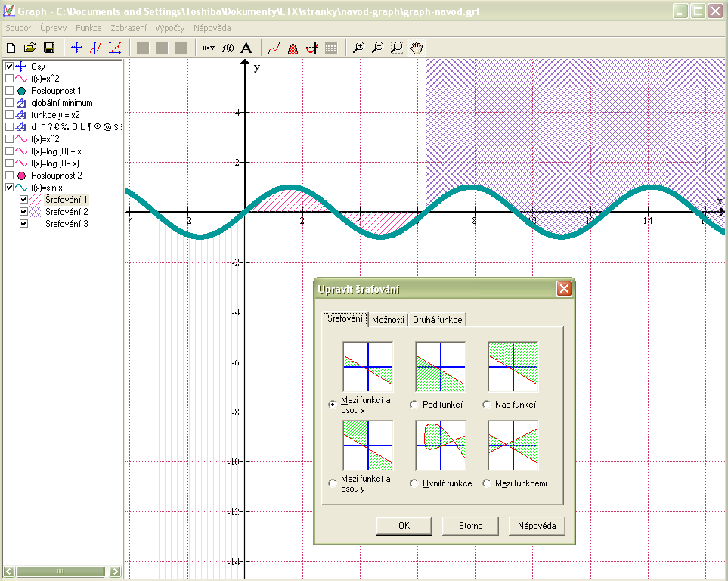
Task: Insert a text label with the A icon
Action: pyautogui.click(x=246, y=48)
